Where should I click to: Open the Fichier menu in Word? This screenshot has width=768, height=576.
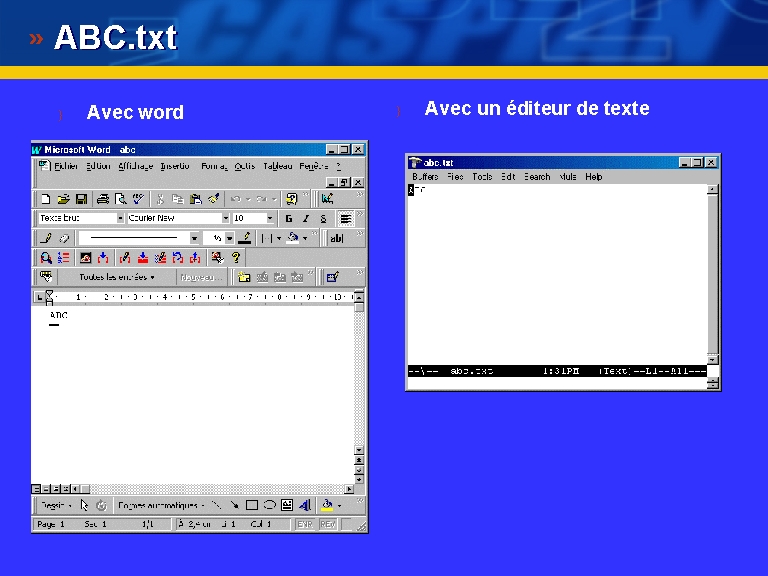tap(66, 166)
